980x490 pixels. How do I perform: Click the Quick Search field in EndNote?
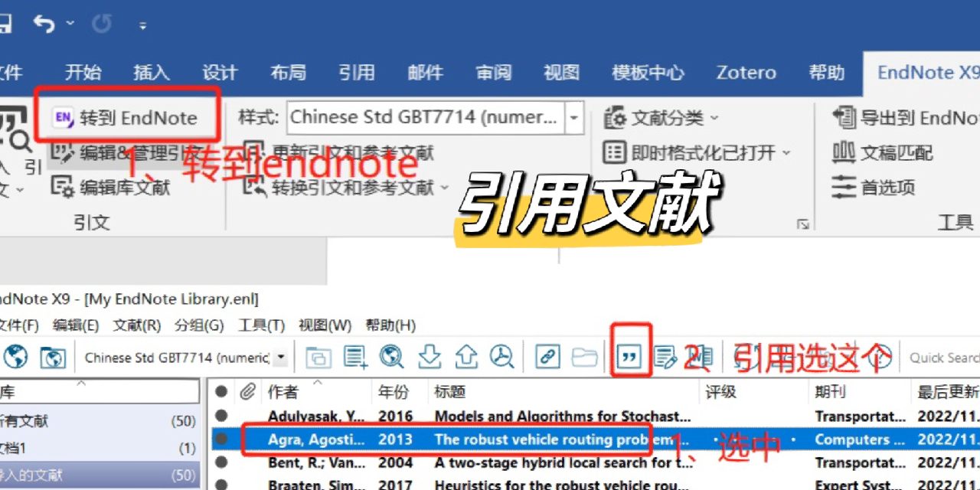pos(943,358)
